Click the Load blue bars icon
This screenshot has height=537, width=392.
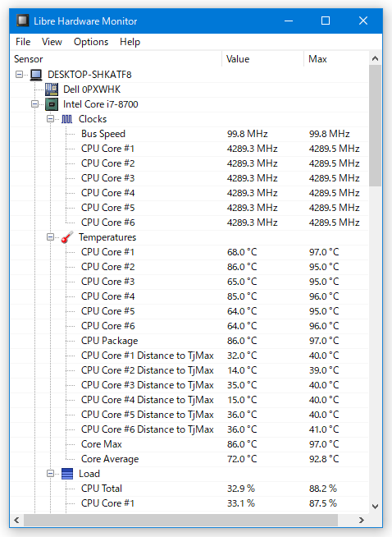coord(67,474)
